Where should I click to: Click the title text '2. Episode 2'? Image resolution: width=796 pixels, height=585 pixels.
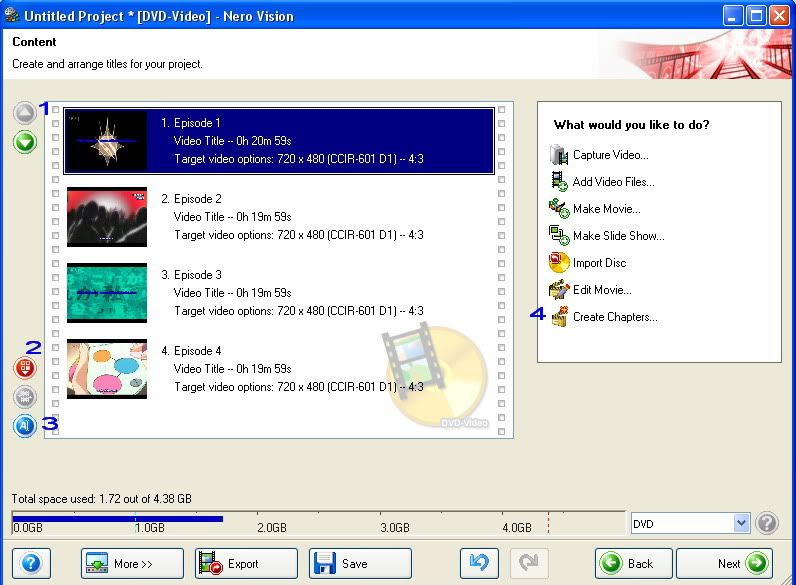click(x=191, y=199)
